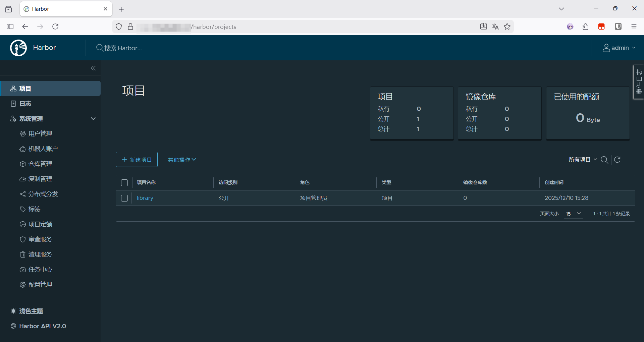
Task: Click the 新建项目 button
Action: click(137, 160)
